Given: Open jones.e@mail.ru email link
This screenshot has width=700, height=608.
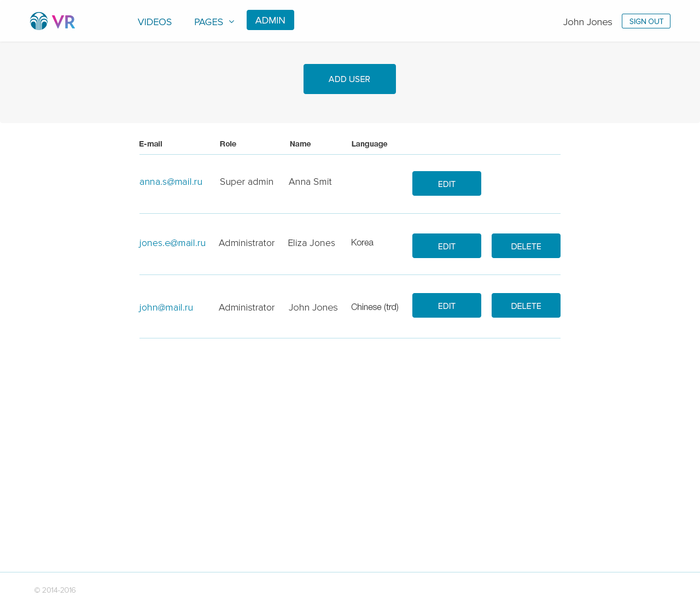Looking at the screenshot, I should [x=172, y=243].
